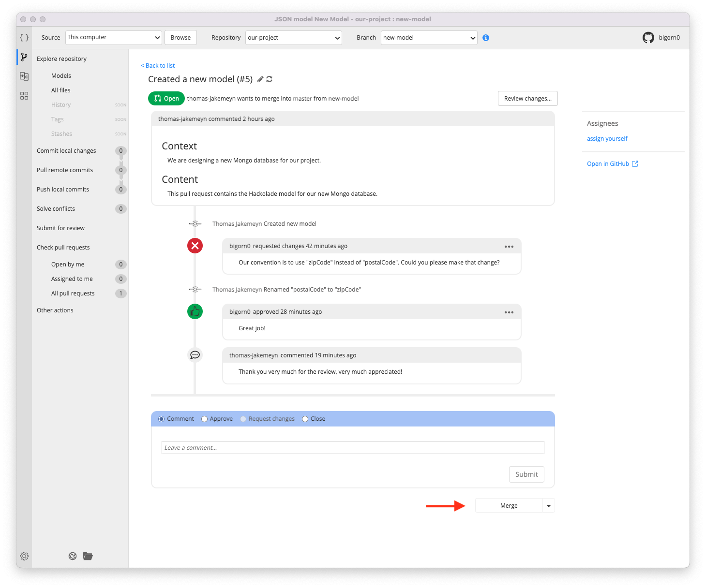Viewport: 706px width, 588px height.
Task: Edit the pull request title with pencil icon
Action: tap(260, 79)
